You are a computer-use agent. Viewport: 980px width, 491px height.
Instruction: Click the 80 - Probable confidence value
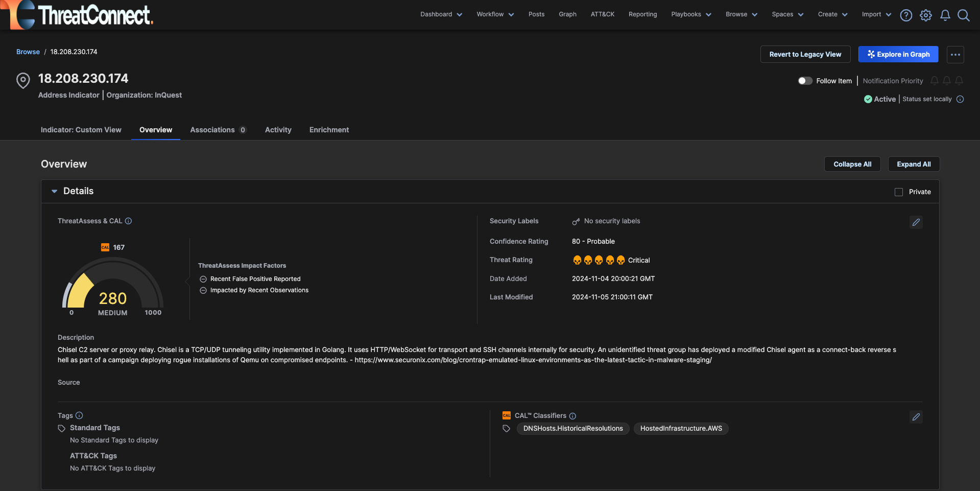[593, 242]
